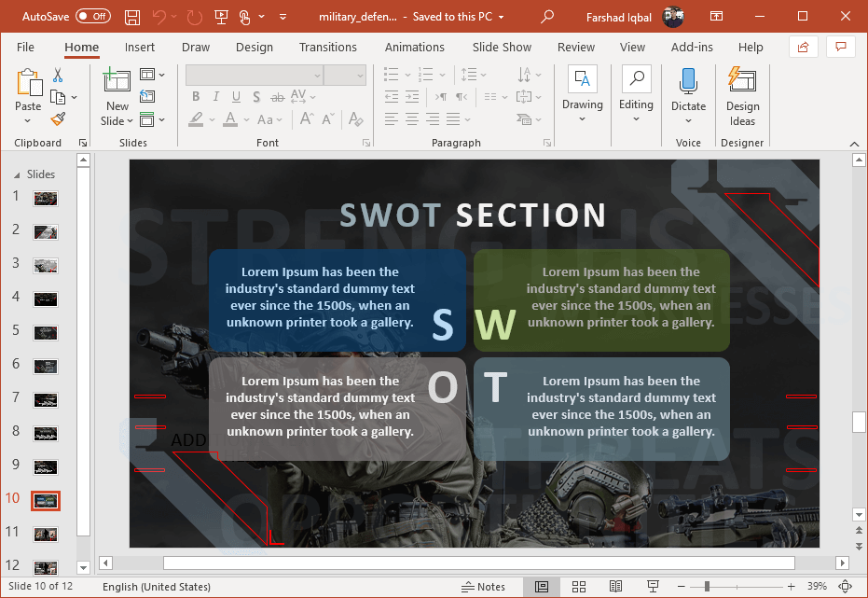Open Reading View from status bar
The width and height of the screenshot is (868, 598).
pos(615,587)
